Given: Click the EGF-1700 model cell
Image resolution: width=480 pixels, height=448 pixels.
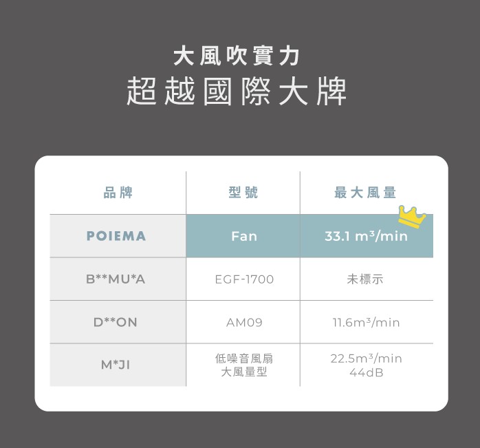Looking at the screenshot, I should click(243, 279).
